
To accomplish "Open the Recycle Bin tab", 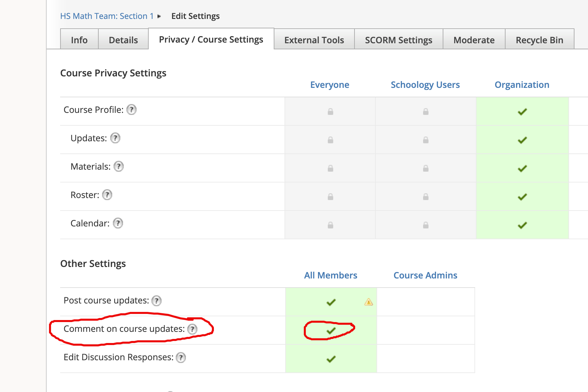I will click(540, 40).
